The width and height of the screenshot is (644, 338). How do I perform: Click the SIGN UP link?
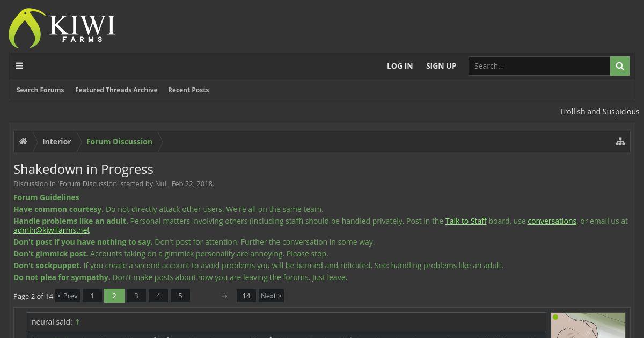(x=441, y=66)
